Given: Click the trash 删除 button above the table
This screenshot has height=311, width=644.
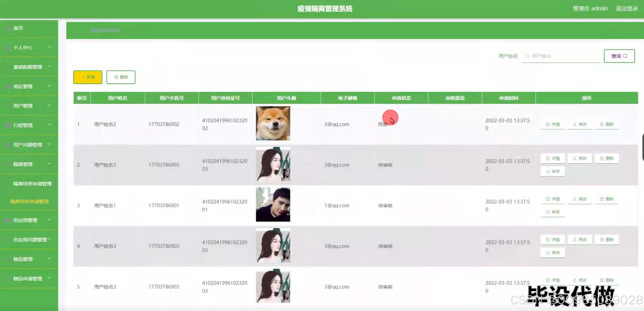Looking at the screenshot, I should [x=121, y=77].
